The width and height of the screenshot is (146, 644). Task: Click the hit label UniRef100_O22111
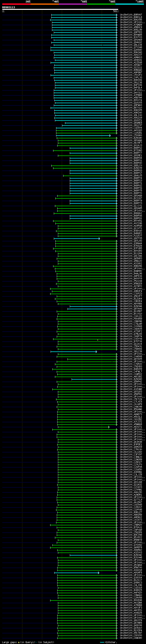pos(131,67)
